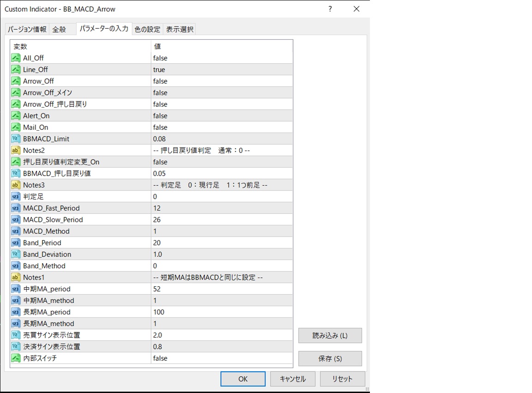Click the double icon beside 売買サイン表示位置
Image resolution: width=532 pixels, height=393 pixels.
point(16,335)
